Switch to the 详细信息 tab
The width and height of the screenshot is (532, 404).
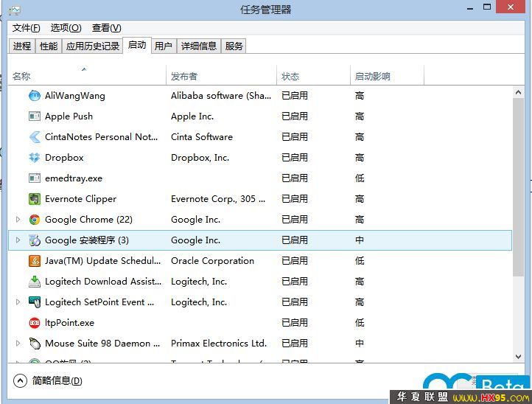[x=199, y=46]
